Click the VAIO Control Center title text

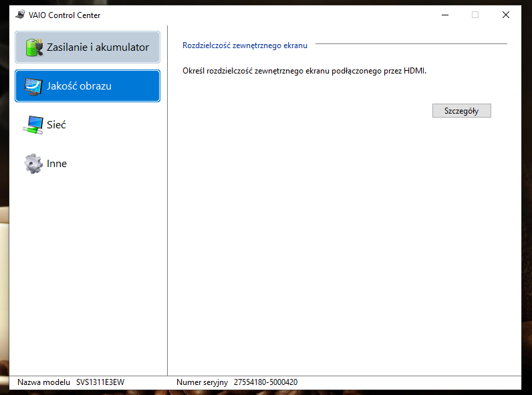65,15
